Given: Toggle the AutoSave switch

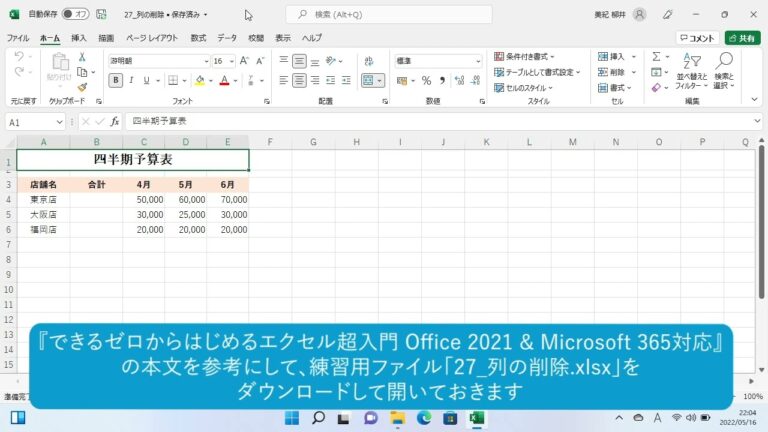Looking at the screenshot, I should point(75,14).
